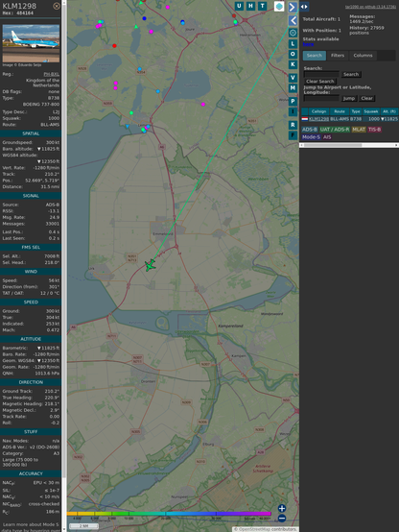Toggle the T map button
Screen dimensions: 399x532
tap(262, 6)
